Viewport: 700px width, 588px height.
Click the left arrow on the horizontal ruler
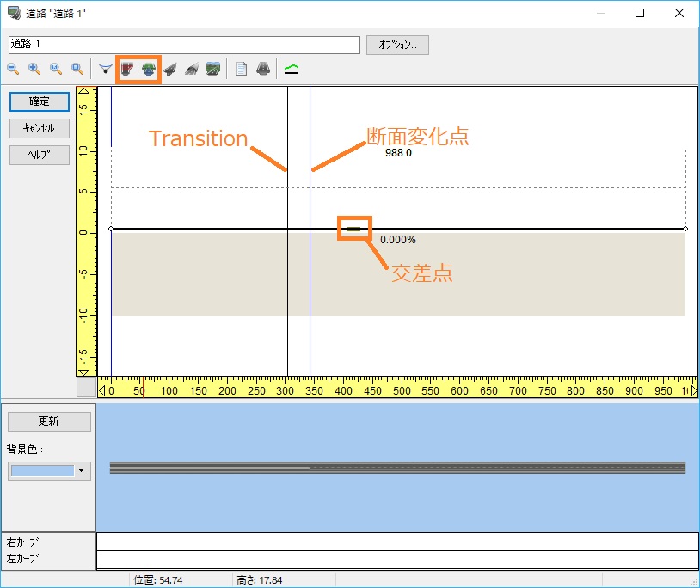click(101, 391)
